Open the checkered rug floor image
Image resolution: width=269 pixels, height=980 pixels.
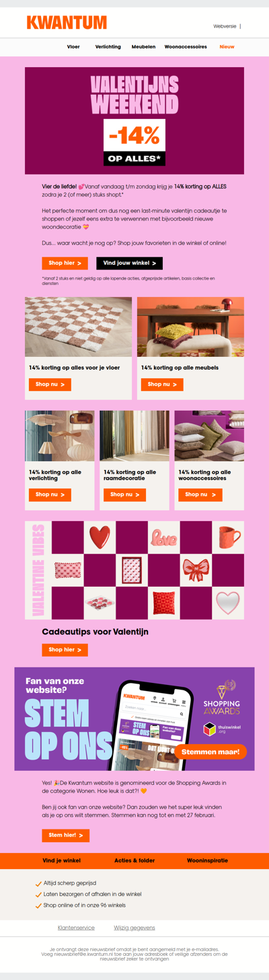[x=78, y=327]
